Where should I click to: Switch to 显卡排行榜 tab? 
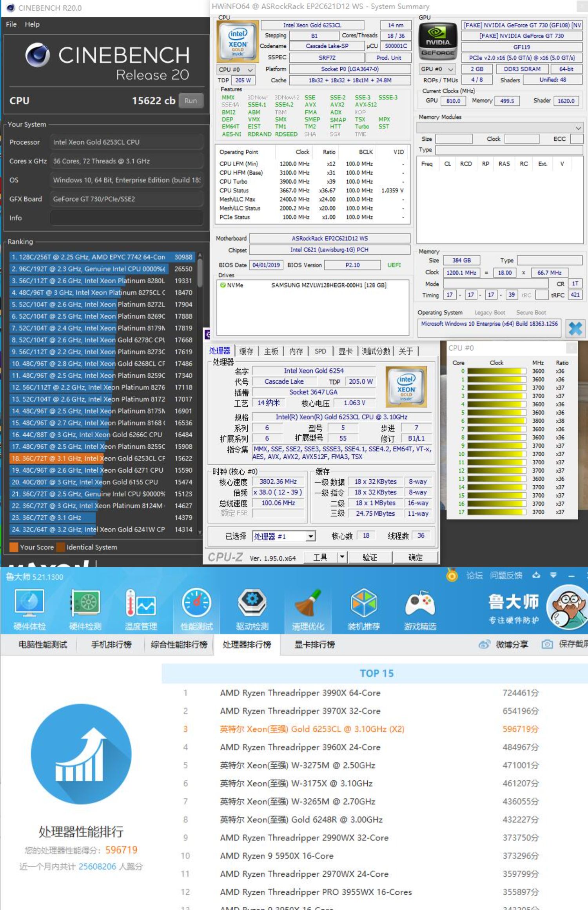314,644
